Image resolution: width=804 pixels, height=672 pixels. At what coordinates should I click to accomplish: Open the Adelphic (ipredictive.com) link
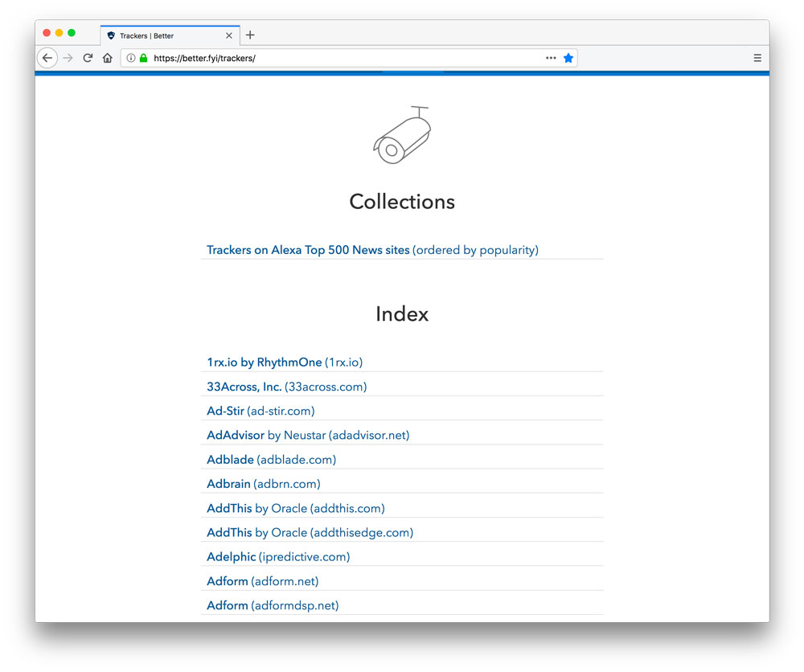click(x=278, y=557)
